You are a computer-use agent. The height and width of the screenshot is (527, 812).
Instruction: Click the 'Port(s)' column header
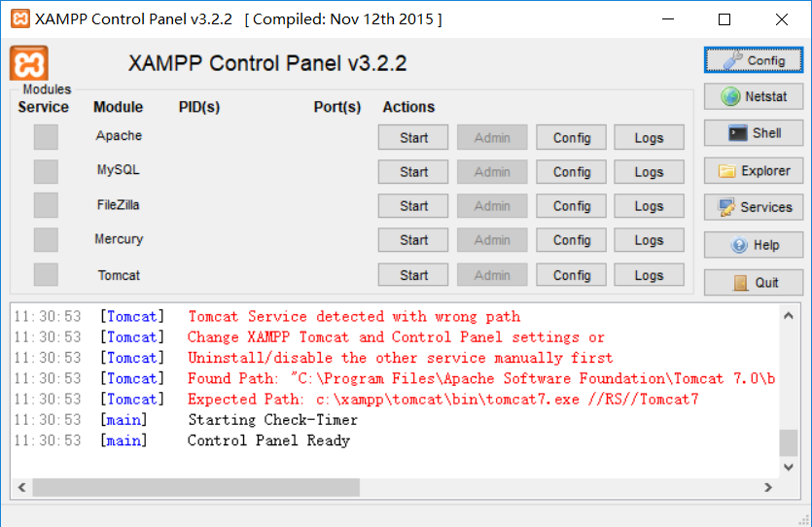pyautogui.click(x=337, y=107)
